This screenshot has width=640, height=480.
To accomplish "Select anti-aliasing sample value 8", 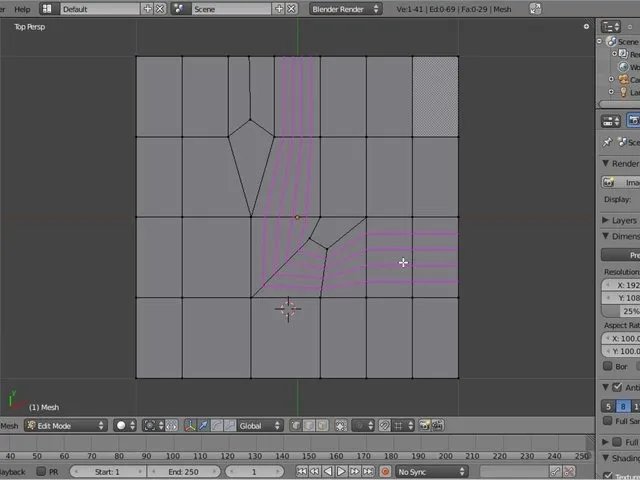I will coord(623,406).
